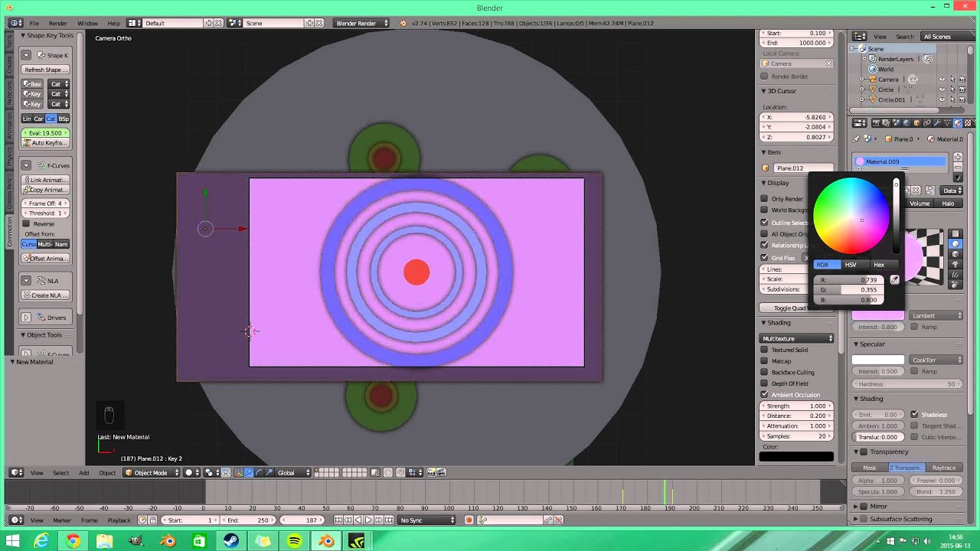
Task: Open the object properties cube icon
Action: (x=916, y=123)
